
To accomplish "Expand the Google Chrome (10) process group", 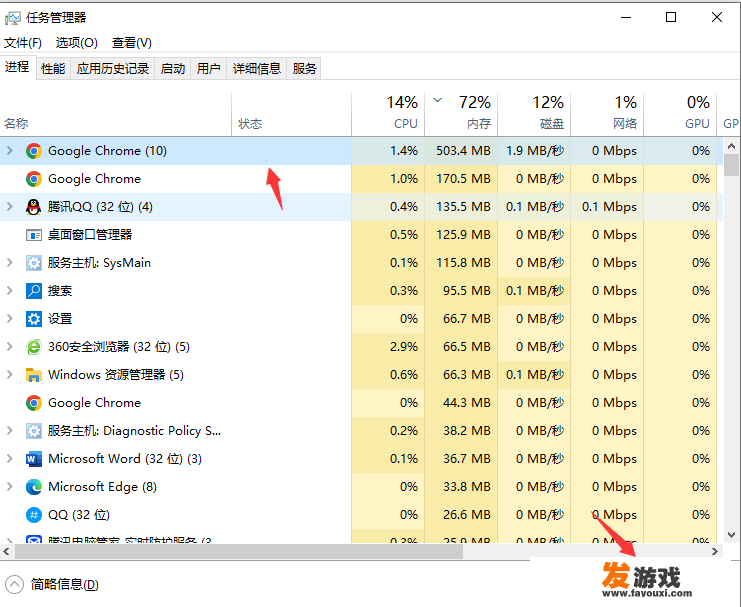I will pyautogui.click(x=9, y=151).
